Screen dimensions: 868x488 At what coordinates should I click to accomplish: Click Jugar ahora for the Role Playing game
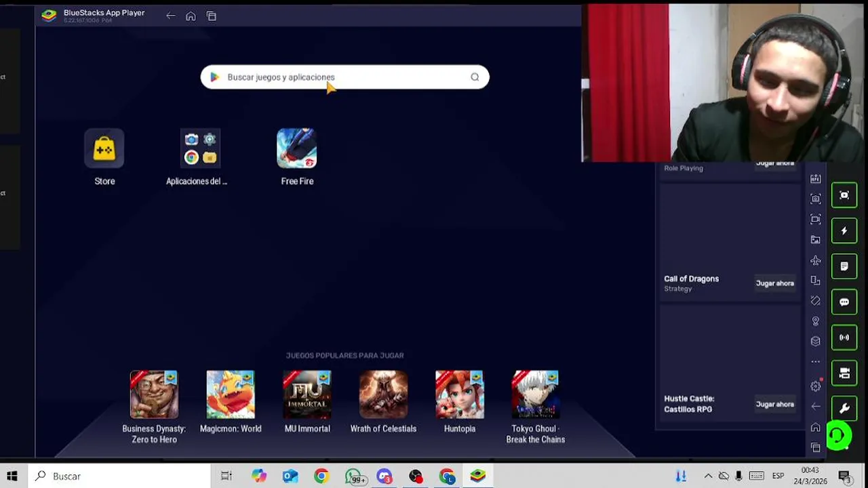tap(774, 163)
